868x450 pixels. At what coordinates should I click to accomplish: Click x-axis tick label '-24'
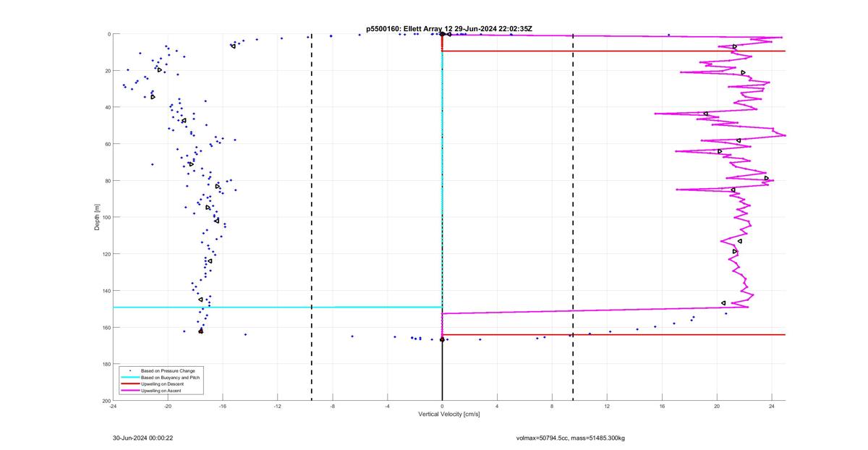pos(113,407)
